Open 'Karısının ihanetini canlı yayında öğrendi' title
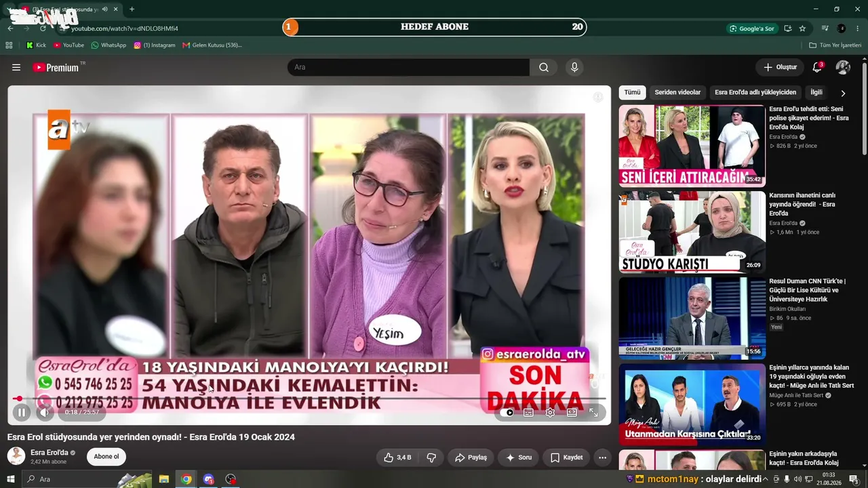The image size is (868, 488). 803,204
